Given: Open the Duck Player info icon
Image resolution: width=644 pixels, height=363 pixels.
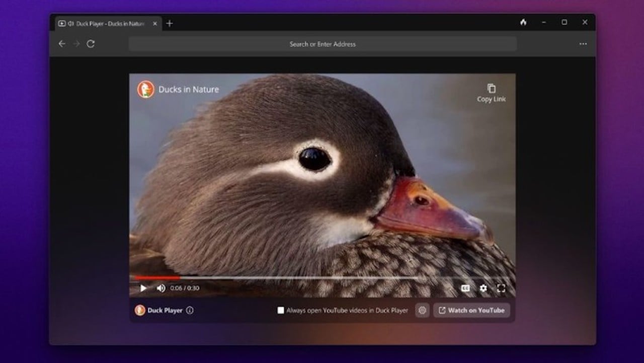Looking at the screenshot, I should click(x=189, y=311).
